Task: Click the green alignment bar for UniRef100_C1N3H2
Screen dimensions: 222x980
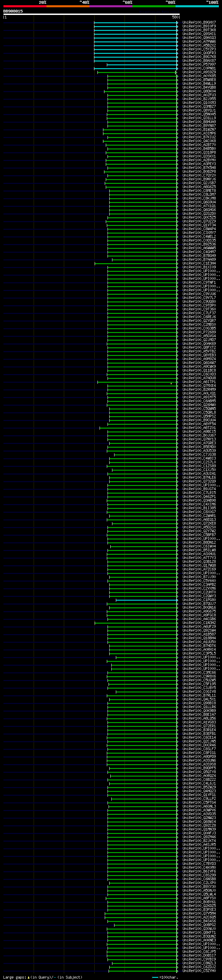Action: click(x=136, y=623)
